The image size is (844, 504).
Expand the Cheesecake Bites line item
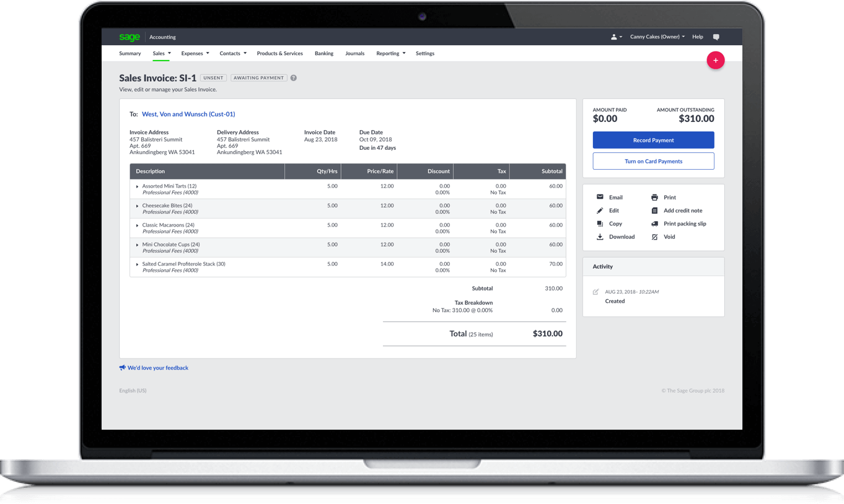point(138,206)
